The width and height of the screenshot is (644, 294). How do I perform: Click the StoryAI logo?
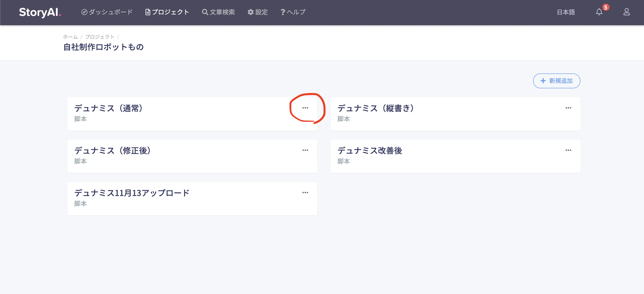tap(40, 12)
